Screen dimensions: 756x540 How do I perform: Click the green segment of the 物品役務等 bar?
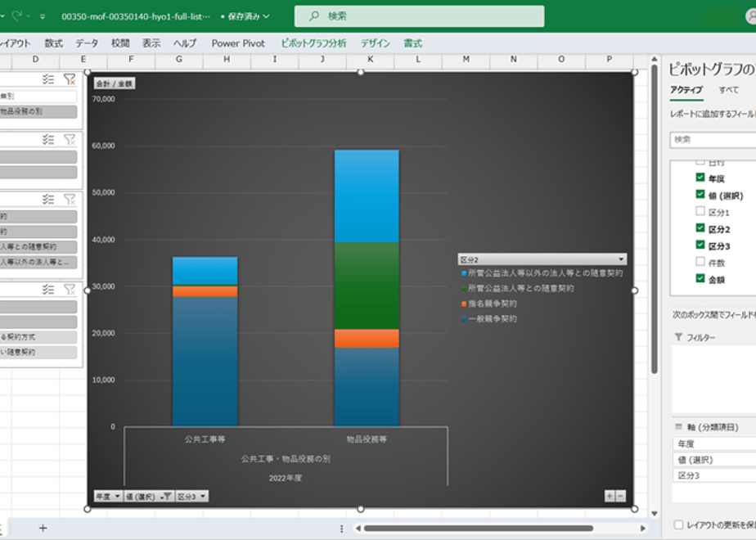367,286
